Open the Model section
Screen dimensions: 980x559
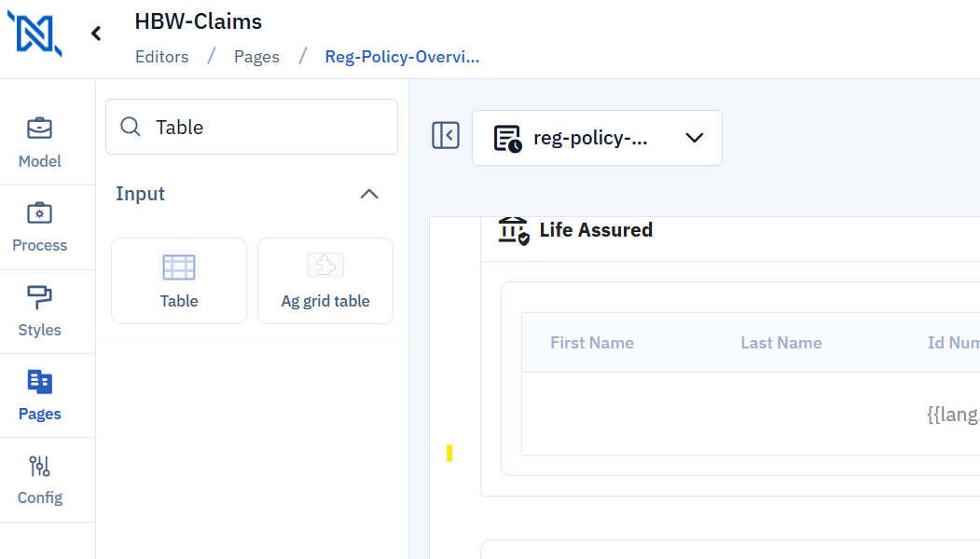pyautogui.click(x=40, y=143)
